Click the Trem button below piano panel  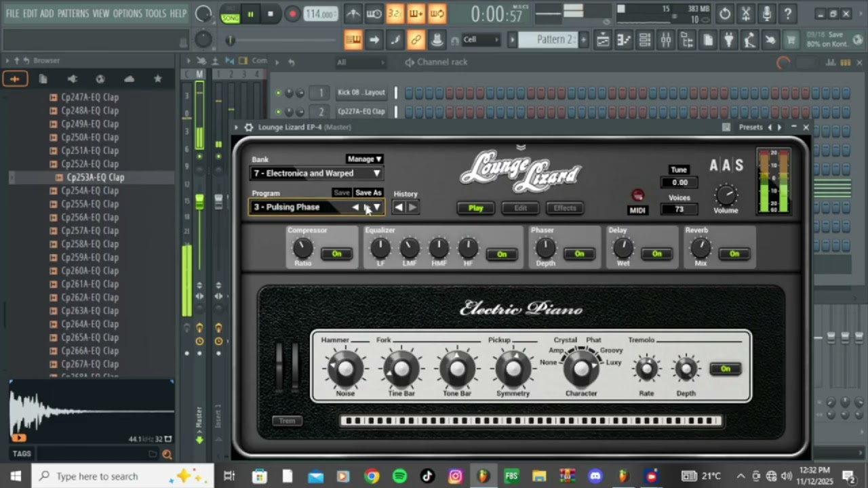288,421
